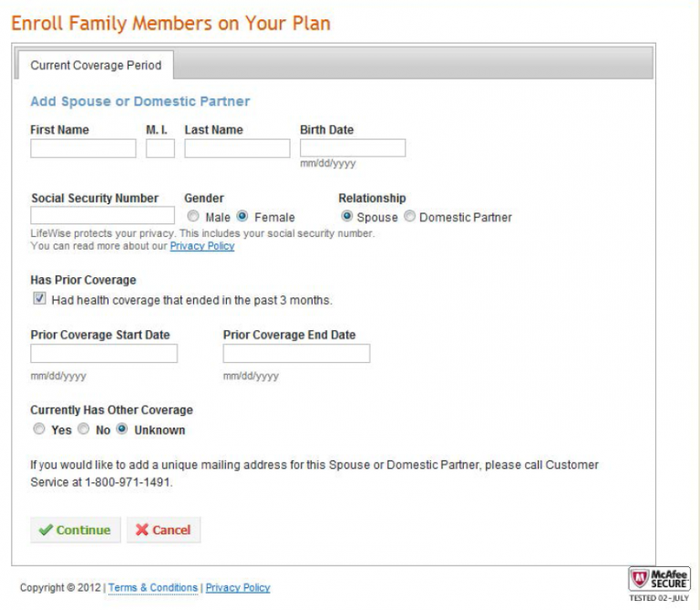Click the First Name input field
700x610 pixels.
[x=83, y=149]
